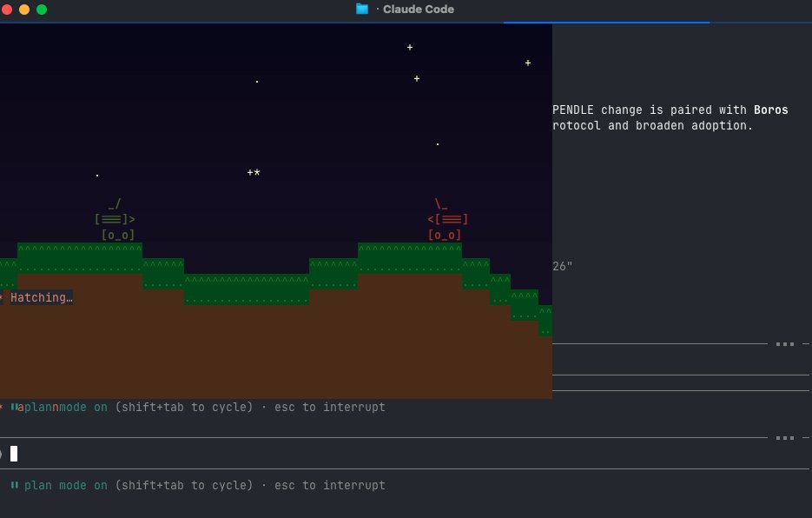Click the red robot character on the hill
Viewport: 812px width, 518px height.
[x=447, y=219]
